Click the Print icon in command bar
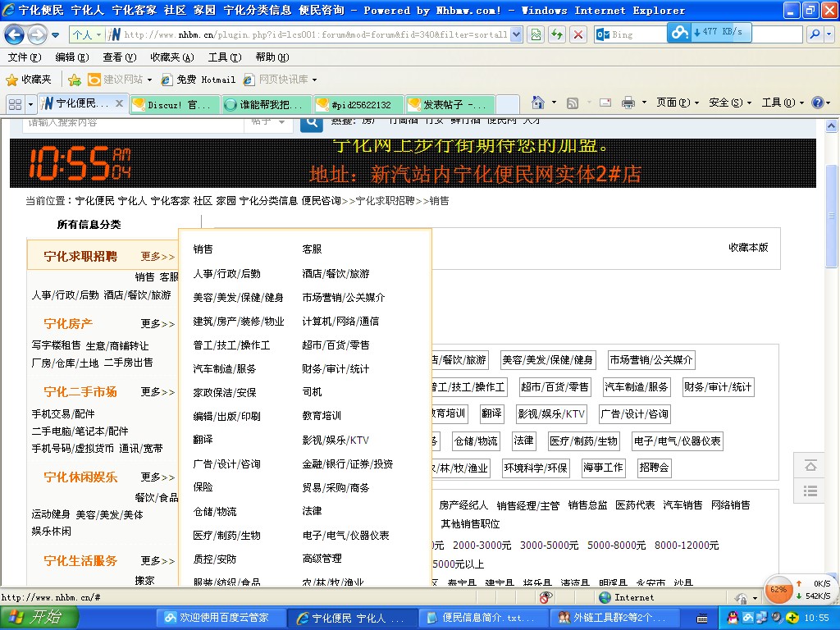The image size is (840, 630). 628,103
